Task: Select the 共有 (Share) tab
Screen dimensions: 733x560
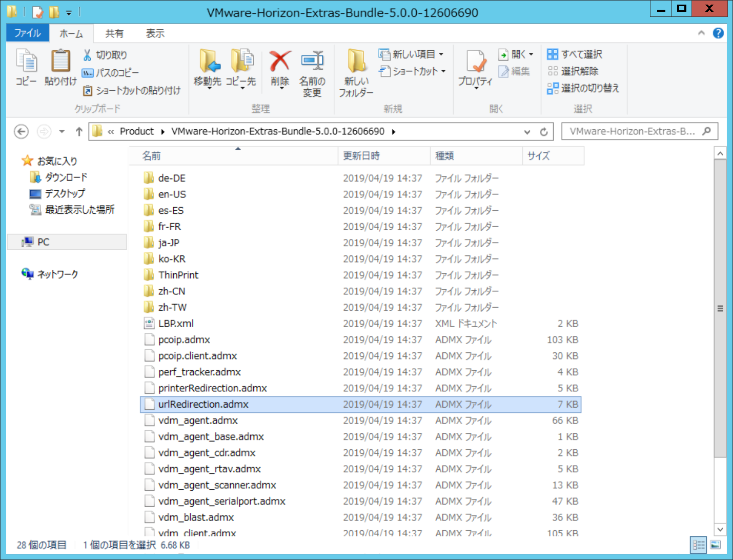Action: click(x=114, y=33)
